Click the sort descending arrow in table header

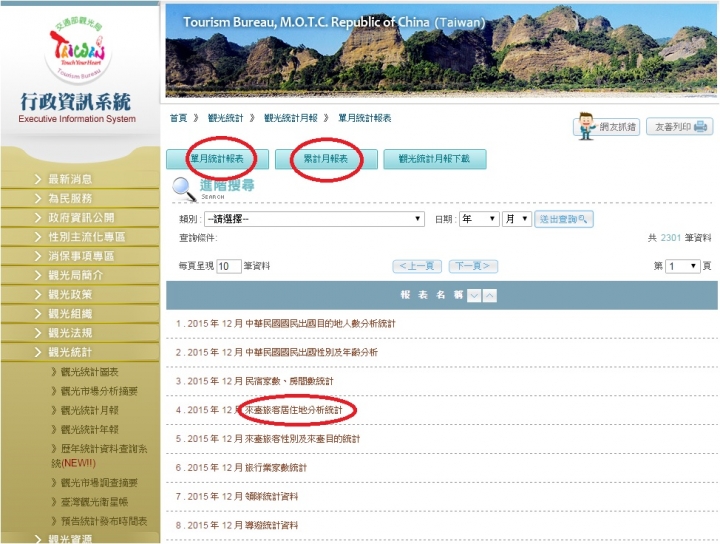tap(474, 295)
